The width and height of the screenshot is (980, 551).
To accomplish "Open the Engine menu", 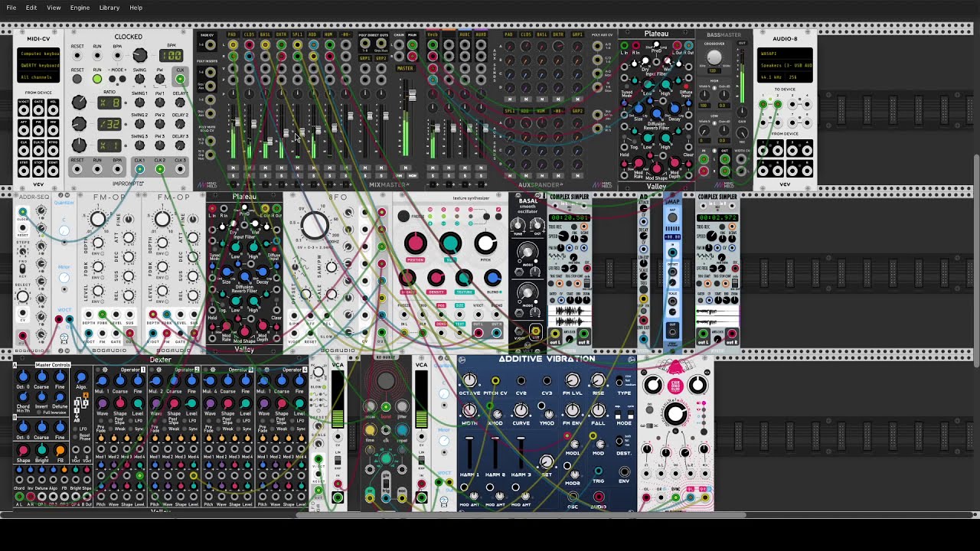I will [x=80, y=8].
